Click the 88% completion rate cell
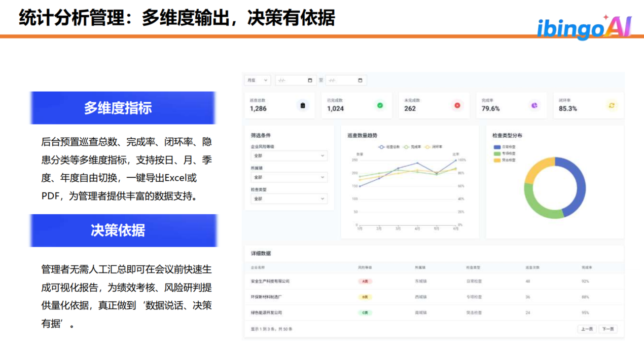The width and height of the screenshot is (644, 357). tap(585, 297)
